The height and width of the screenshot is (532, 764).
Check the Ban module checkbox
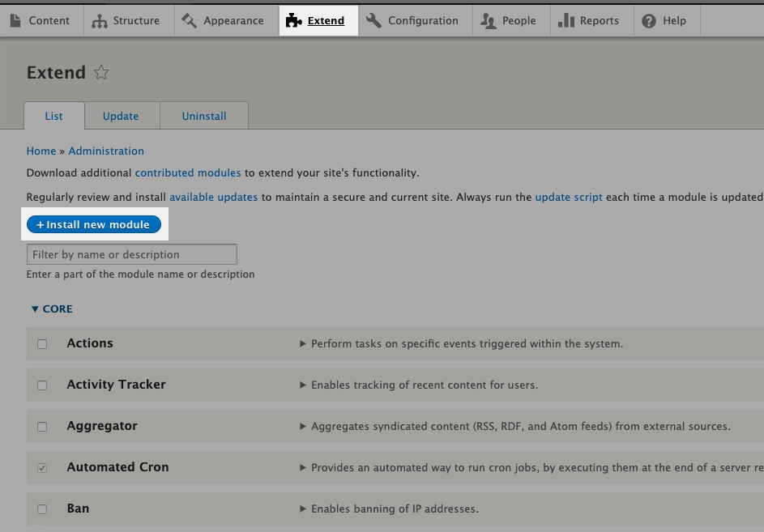coord(42,509)
